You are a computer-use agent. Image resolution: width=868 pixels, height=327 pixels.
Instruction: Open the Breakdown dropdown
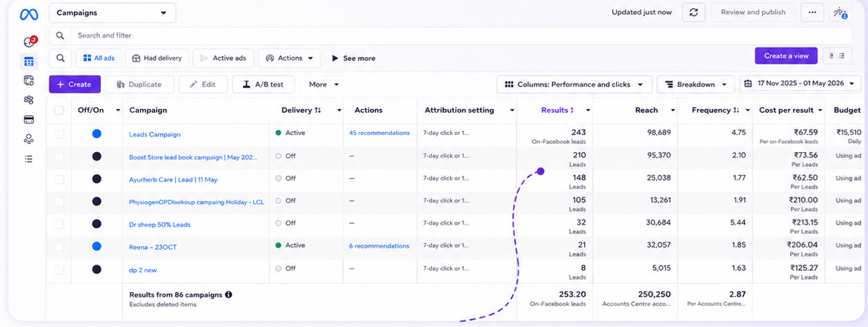click(696, 84)
